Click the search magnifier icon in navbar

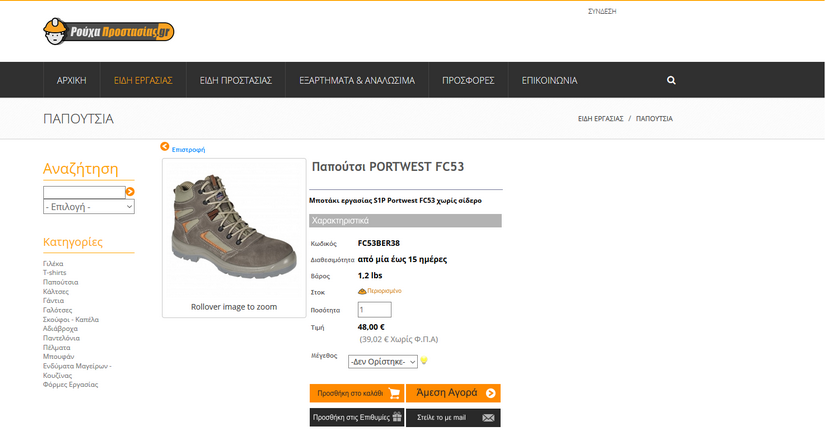671,80
